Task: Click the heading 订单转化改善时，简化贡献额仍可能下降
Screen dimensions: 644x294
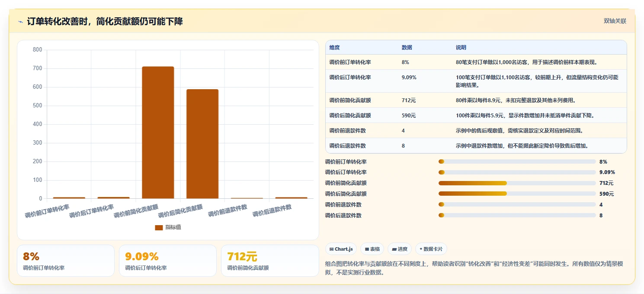Action: (105, 21)
